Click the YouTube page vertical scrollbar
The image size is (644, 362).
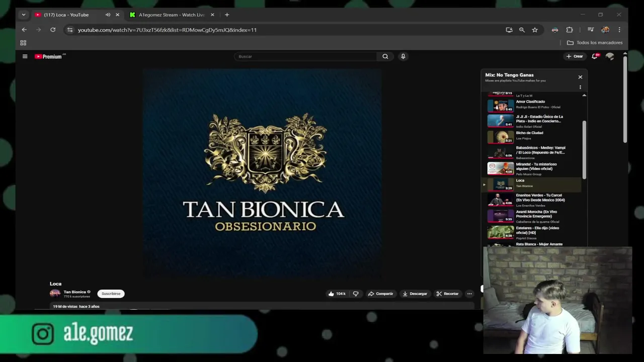pos(625,100)
